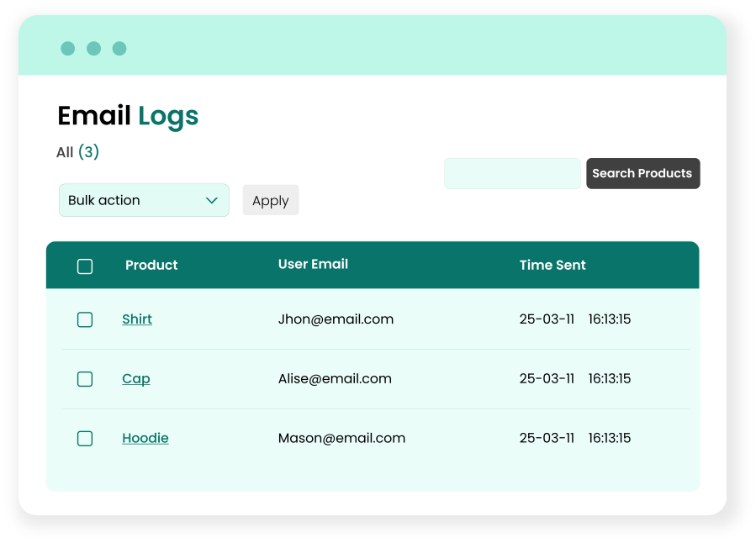756x543 pixels.
Task: Click the middle window dot in the title bar
Action: pos(93,49)
